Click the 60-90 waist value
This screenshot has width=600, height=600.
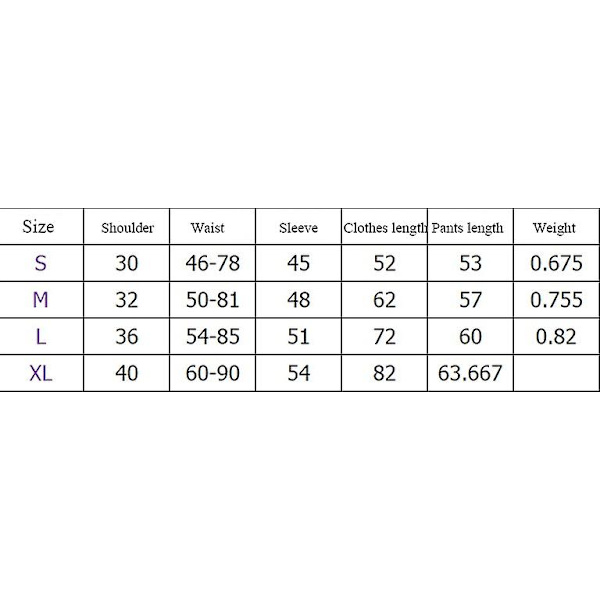coord(212,373)
